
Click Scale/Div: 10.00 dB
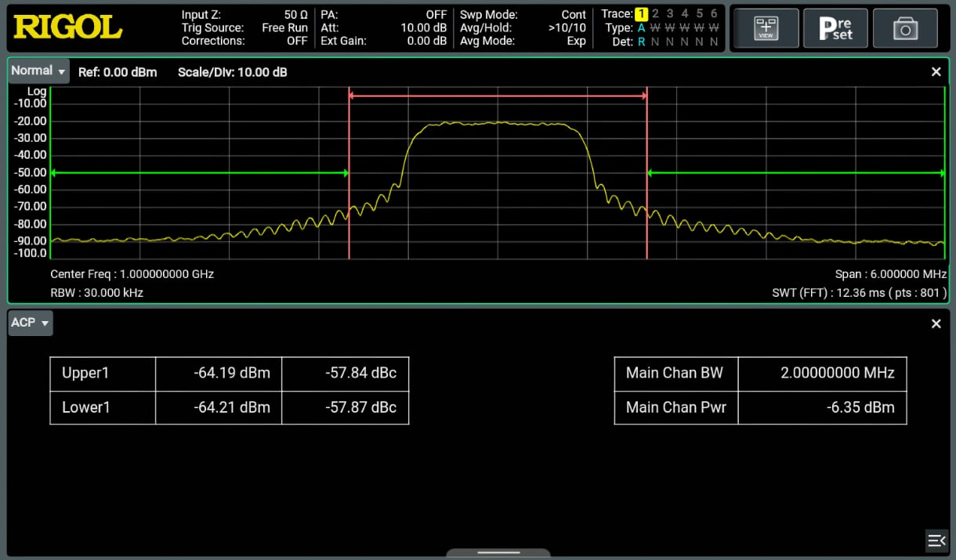click(x=232, y=72)
